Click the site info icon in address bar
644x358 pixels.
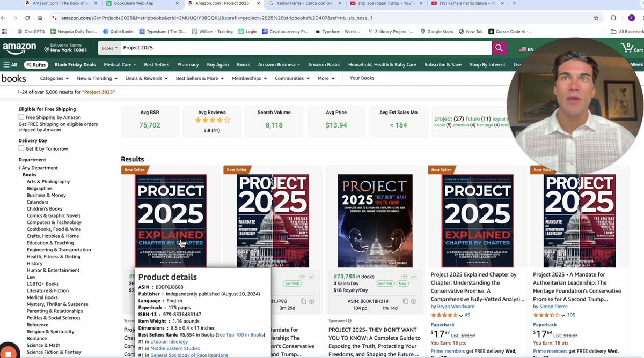tap(54, 18)
